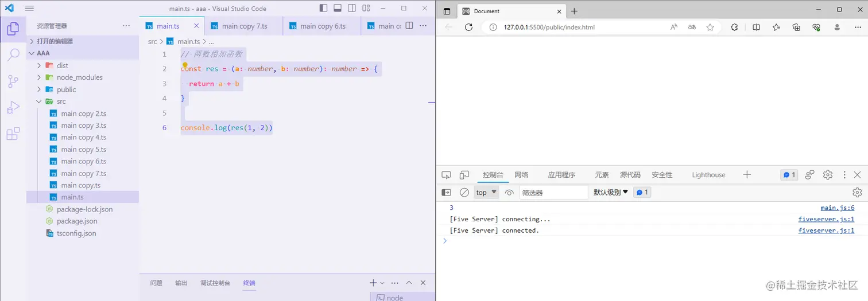868x301 pixels.
Task: Click the Edge address bar URL
Action: pyautogui.click(x=550, y=27)
